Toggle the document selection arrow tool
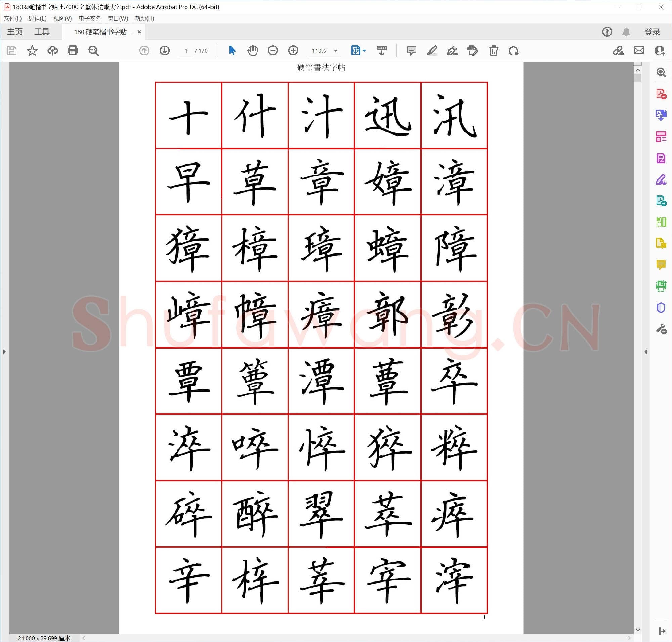Image resolution: width=672 pixels, height=642 pixels. [232, 51]
